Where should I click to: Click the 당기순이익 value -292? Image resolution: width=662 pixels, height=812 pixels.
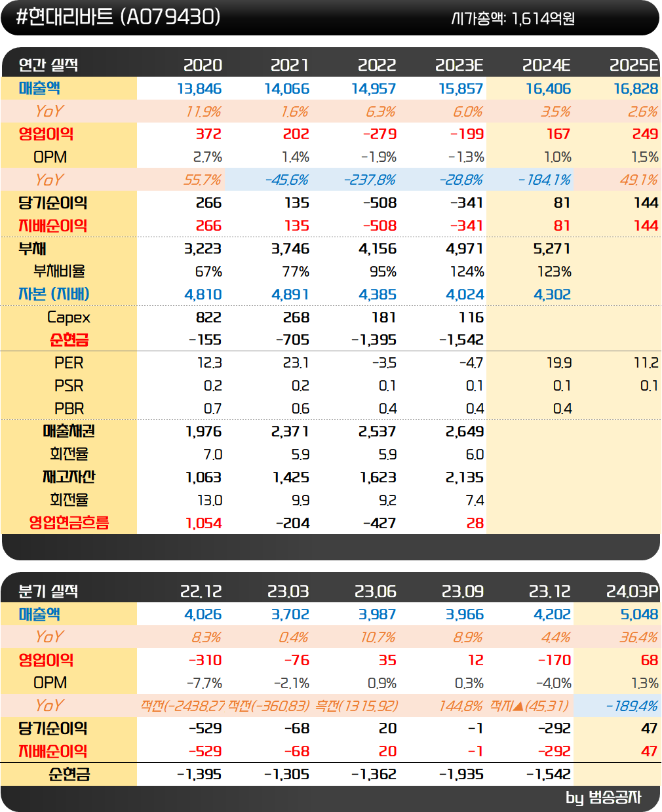coord(555,728)
